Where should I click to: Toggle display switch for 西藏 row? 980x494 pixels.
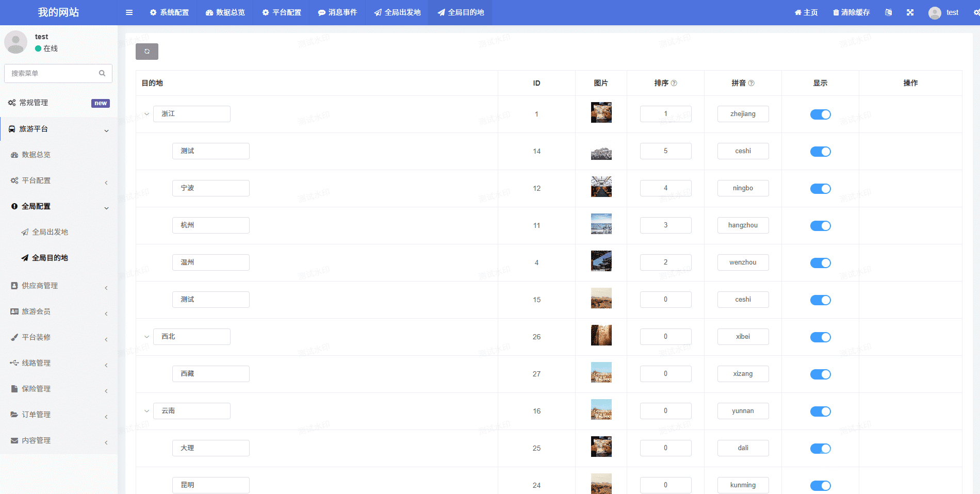[820, 374]
